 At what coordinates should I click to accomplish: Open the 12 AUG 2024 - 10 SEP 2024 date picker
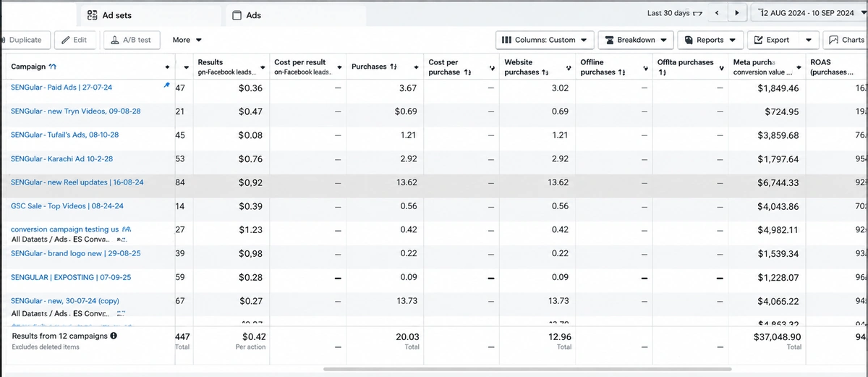pos(809,13)
